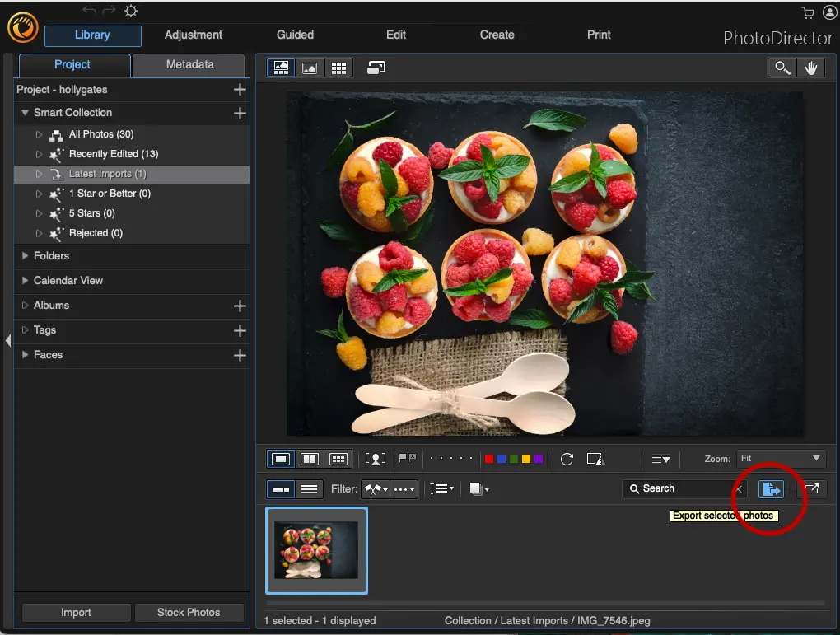Click the Import button
This screenshot has width=840, height=635.
tap(75, 612)
